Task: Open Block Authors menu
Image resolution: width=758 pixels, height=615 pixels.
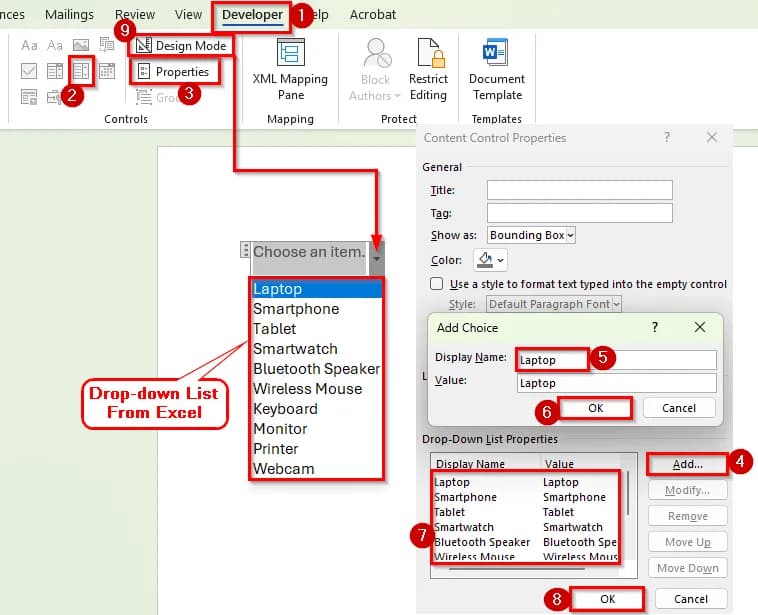Action: click(375, 70)
